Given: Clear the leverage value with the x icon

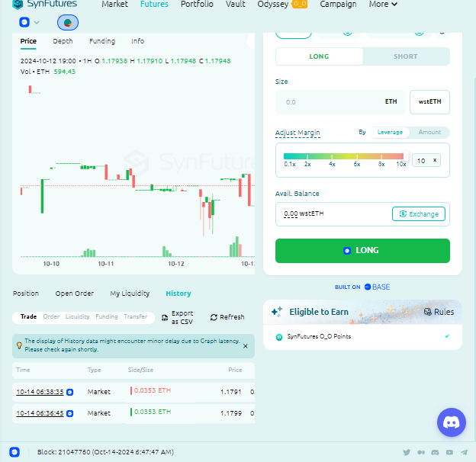Looking at the screenshot, I should tap(435, 160).
